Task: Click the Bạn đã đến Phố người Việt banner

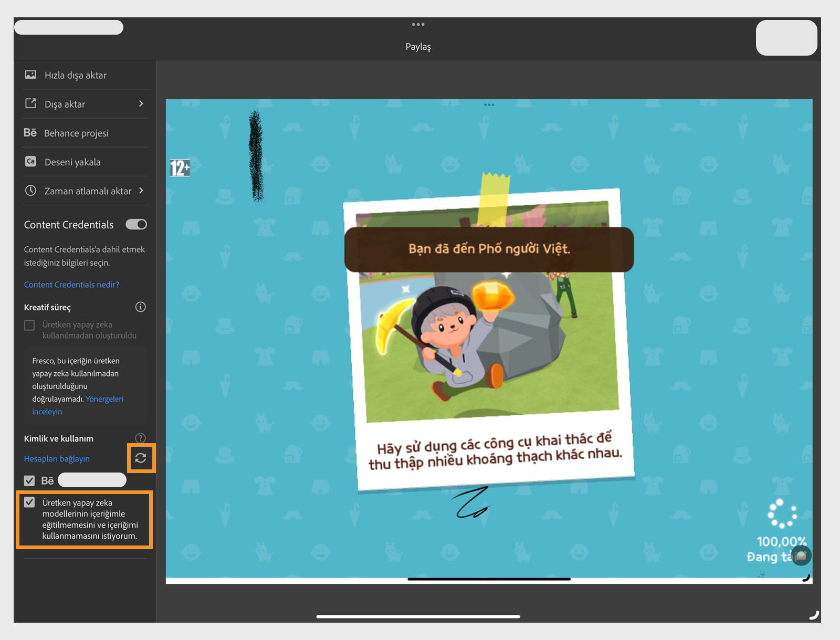Action: (489, 249)
